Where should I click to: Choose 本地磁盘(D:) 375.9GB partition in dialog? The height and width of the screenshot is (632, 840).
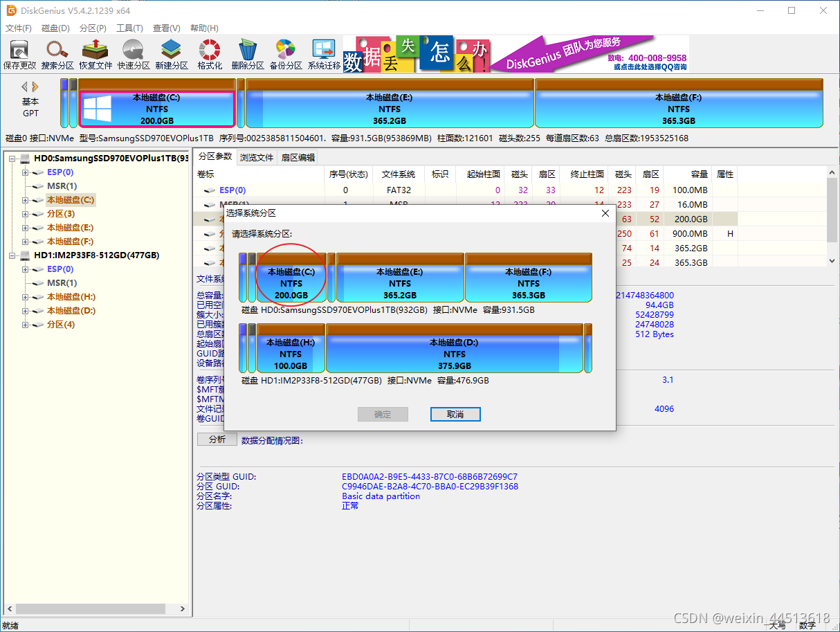tap(454, 348)
